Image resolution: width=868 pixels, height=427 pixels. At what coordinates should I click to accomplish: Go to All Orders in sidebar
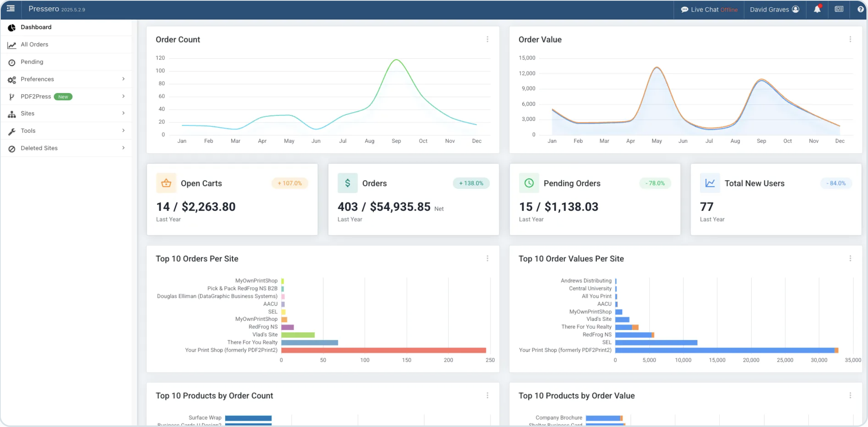(x=66, y=45)
